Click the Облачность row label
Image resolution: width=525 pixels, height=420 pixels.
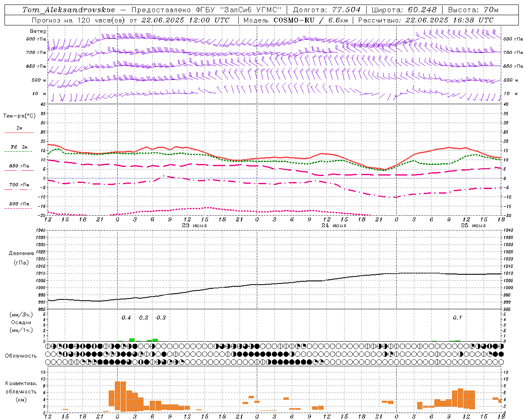21,356
